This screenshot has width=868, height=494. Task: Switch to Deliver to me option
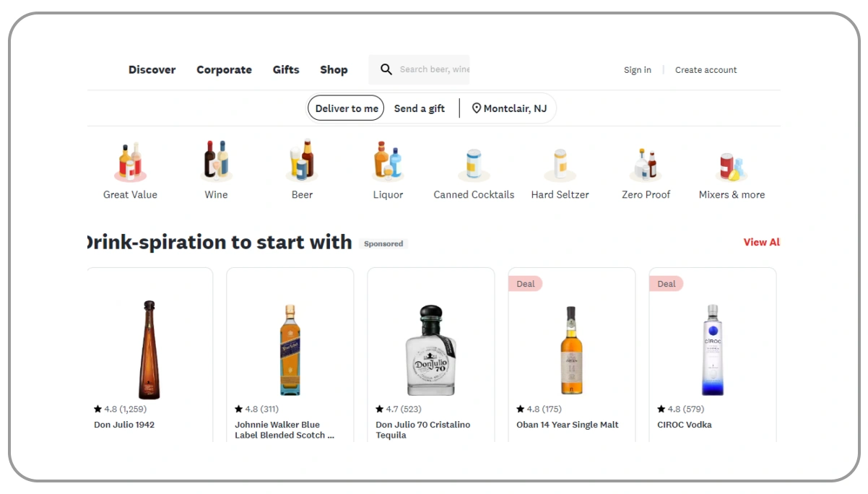coord(347,108)
